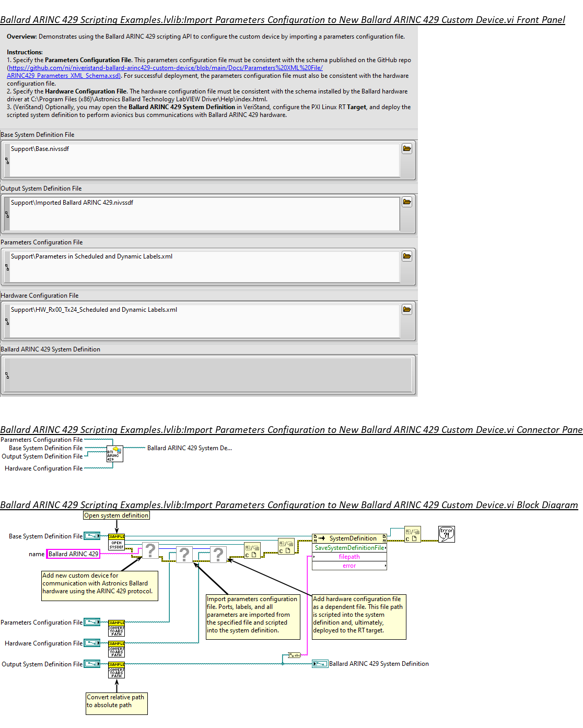Open the file browser for Output System Definition File
The width and height of the screenshot is (583, 728).
[407, 202]
